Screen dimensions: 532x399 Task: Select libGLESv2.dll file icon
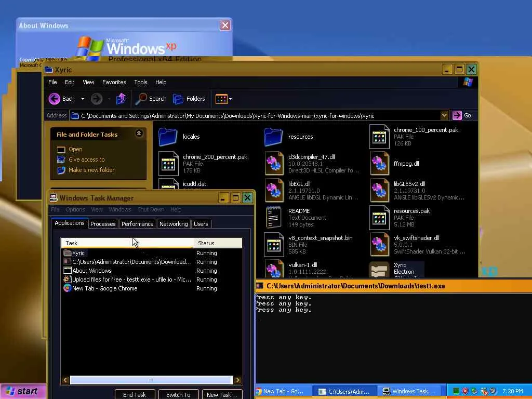(380, 191)
